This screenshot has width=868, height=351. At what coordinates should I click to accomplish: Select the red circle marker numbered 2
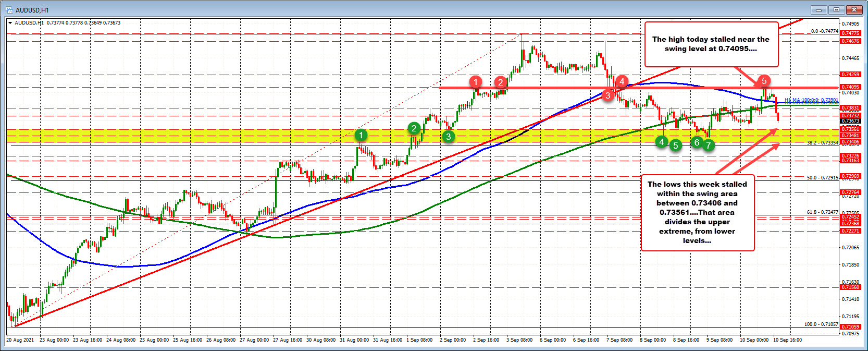click(501, 82)
